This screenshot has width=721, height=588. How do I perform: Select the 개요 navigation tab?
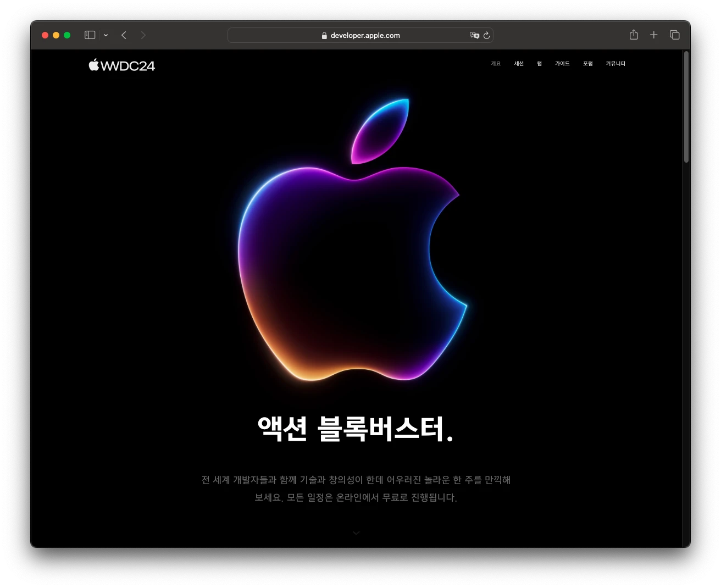(496, 64)
